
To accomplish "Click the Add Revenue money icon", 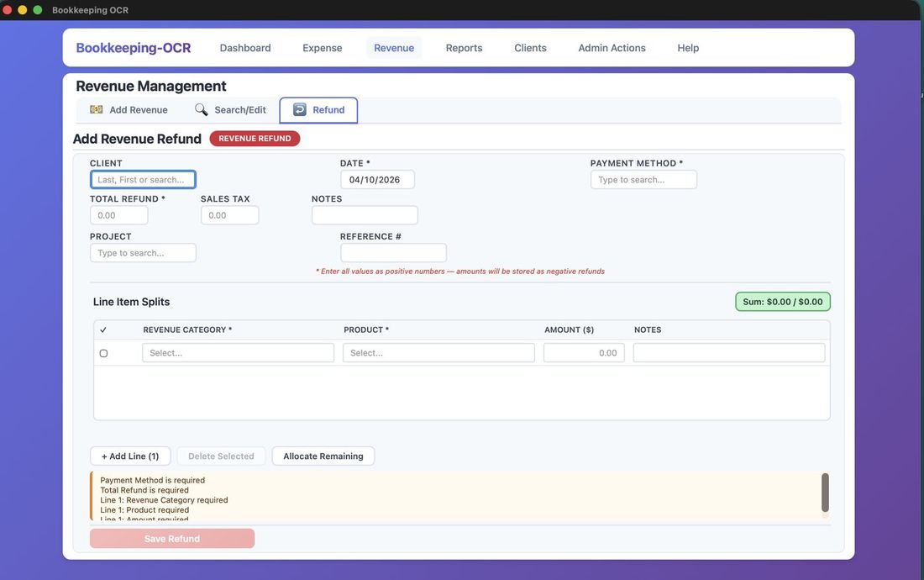I will (x=97, y=110).
